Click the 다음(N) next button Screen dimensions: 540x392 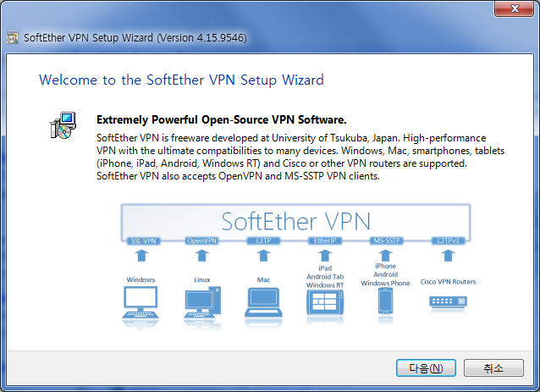pos(426,368)
